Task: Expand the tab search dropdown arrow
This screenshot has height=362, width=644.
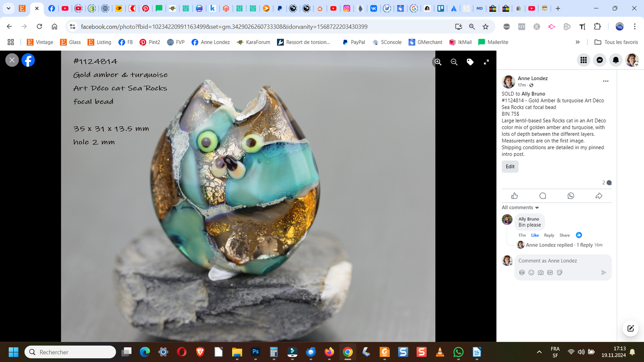Action: (8, 8)
